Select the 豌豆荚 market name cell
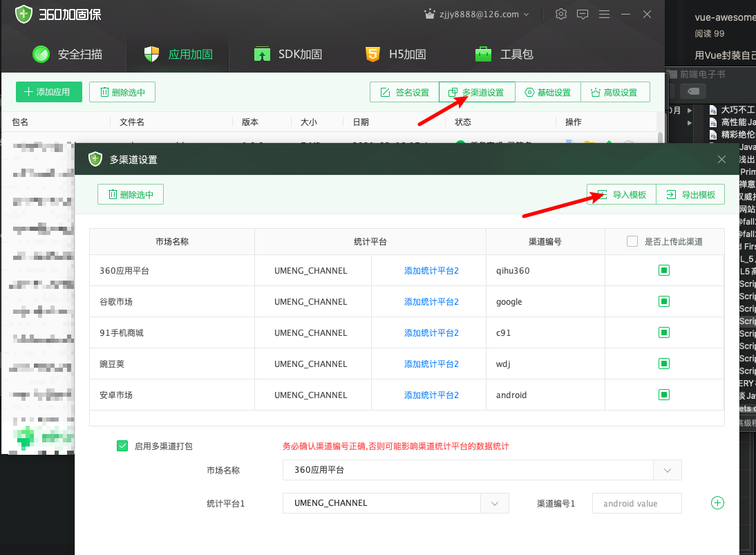The height and width of the screenshot is (555, 756). [x=172, y=364]
